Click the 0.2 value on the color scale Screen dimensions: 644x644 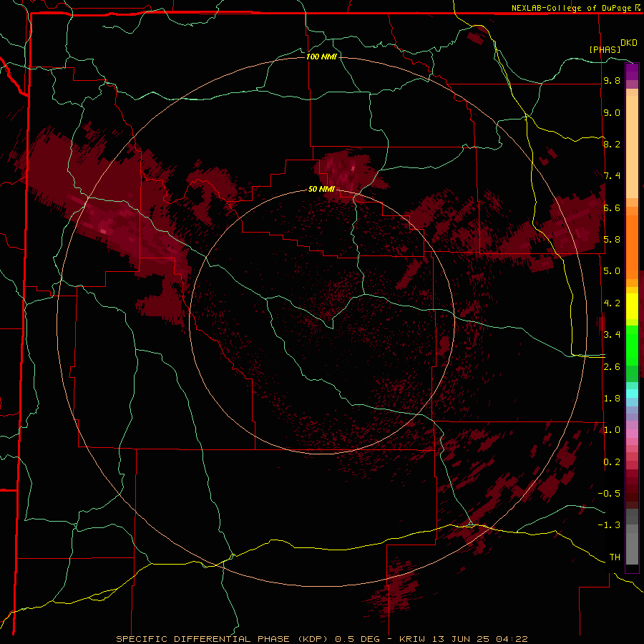coord(612,462)
